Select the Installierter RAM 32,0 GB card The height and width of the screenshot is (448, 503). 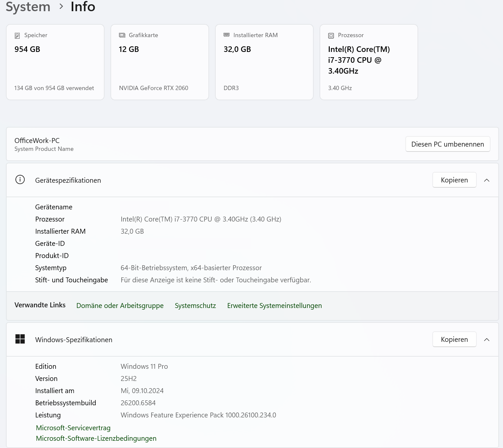(264, 62)
